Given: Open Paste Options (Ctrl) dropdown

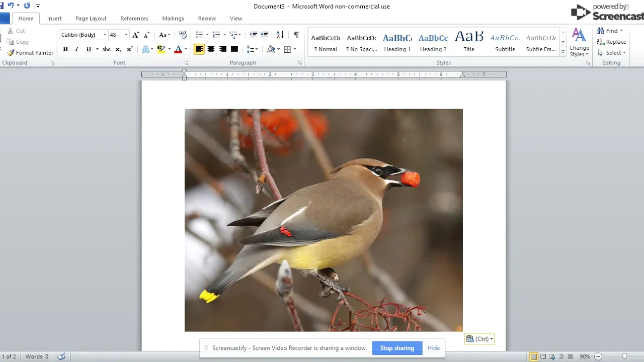Looking at the screenshot, I should [x=479, y=339].
